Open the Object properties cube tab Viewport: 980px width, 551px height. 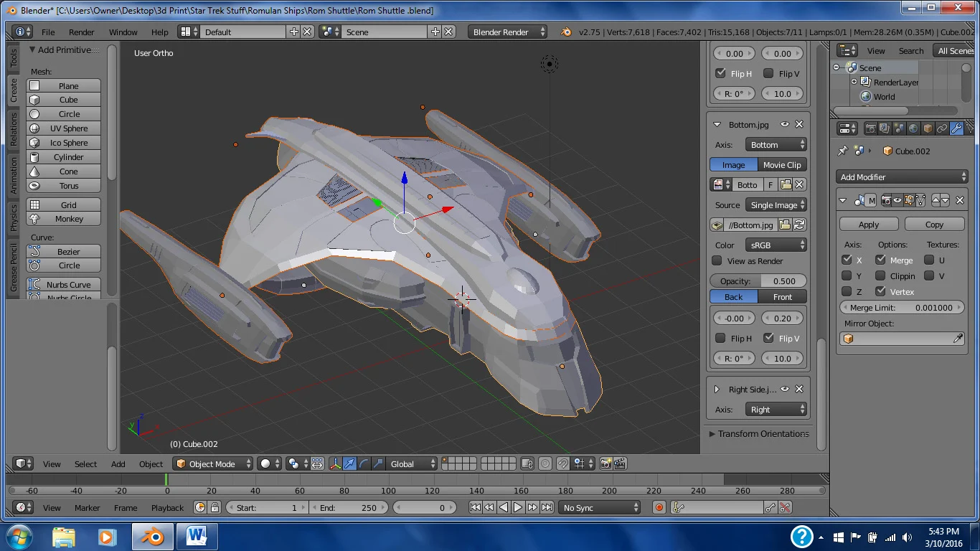pyautogui.click(x=928, y=129)
